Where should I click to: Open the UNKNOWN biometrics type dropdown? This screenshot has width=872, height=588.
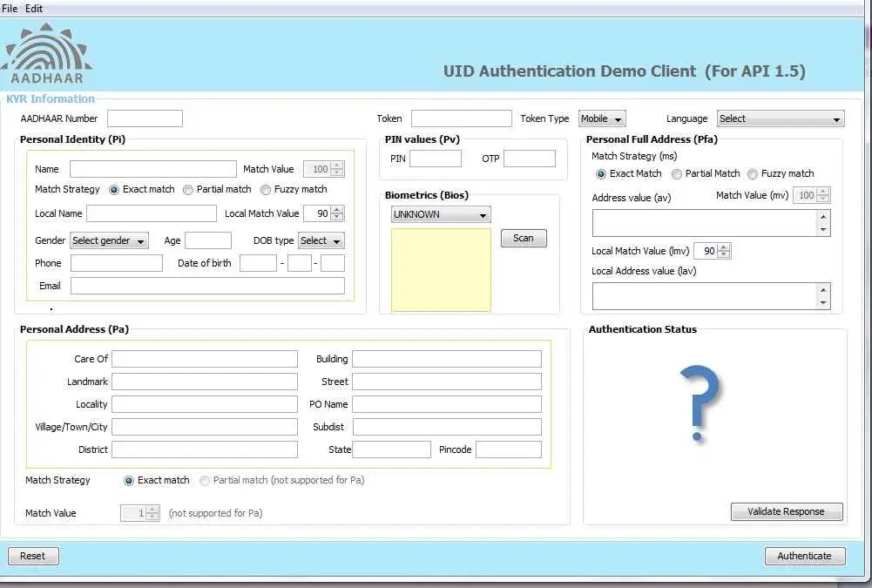[x=441, y=214]
